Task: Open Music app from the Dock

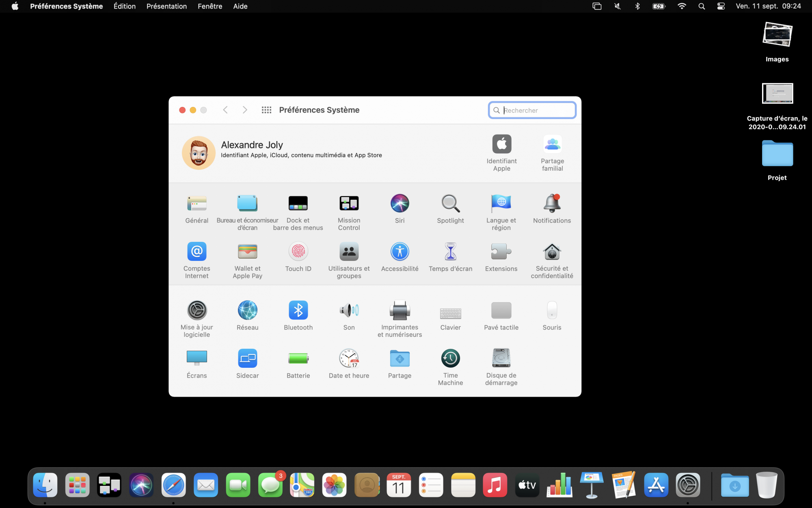Action: pyautogui.click(x=495, y=485)
